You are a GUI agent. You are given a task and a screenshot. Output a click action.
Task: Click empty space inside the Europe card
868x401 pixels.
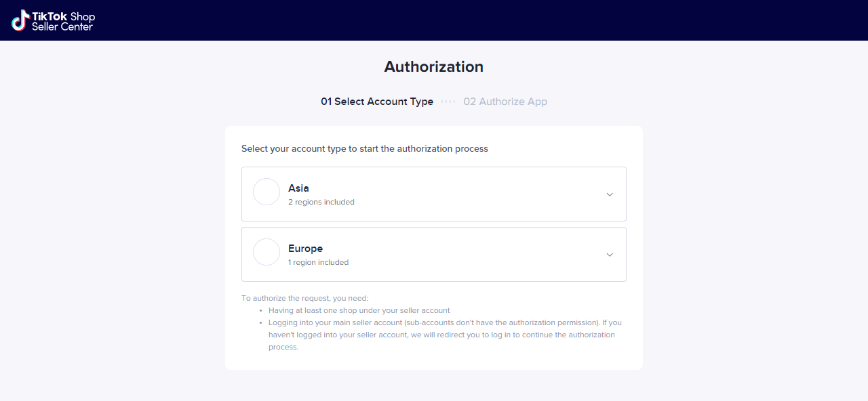[x=475, y=255]
